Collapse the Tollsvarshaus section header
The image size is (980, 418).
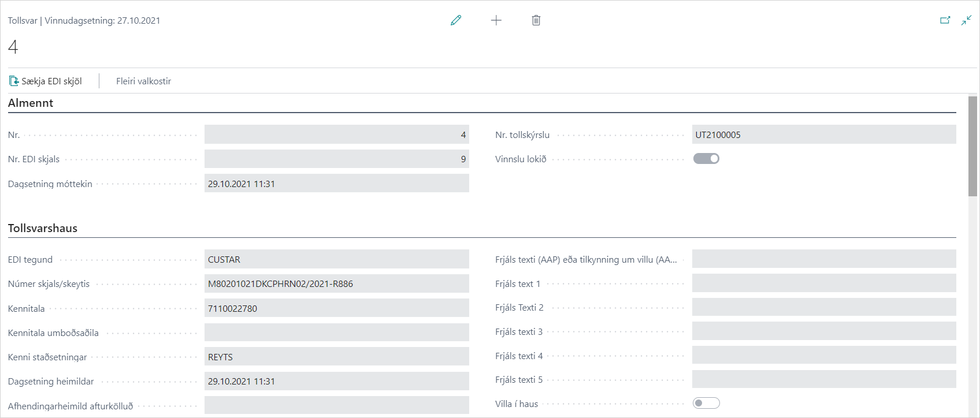[43, 228]
